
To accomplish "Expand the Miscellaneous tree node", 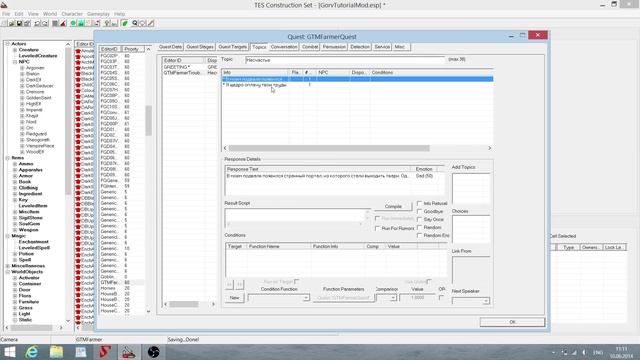I will click(x=8, y=266).
